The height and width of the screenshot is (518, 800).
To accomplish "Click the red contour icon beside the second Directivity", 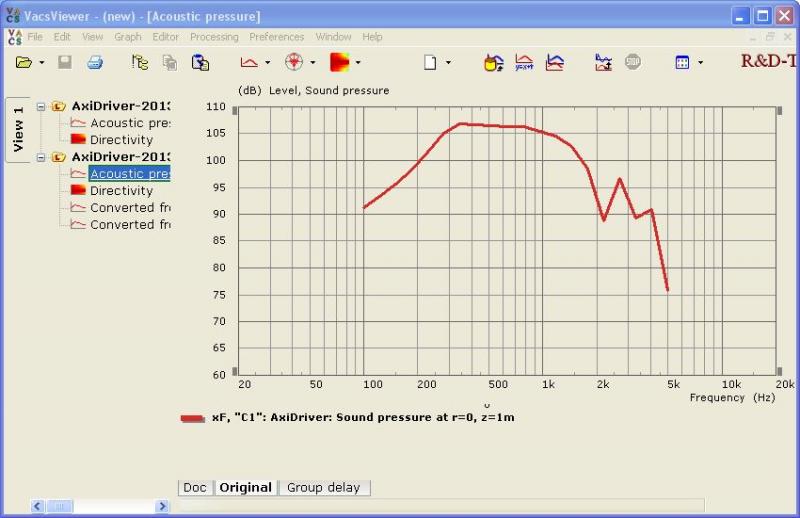I will [x=78, y=190].
